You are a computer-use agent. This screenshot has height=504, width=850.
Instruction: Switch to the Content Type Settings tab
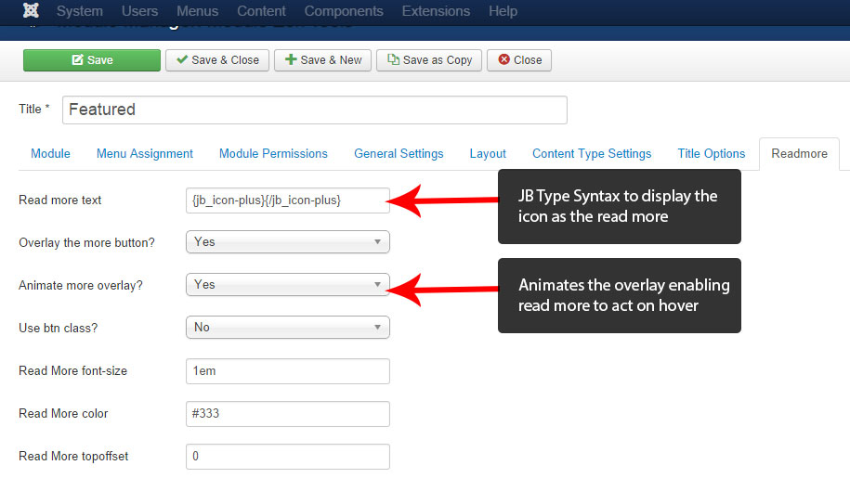(x=592, y=154)
